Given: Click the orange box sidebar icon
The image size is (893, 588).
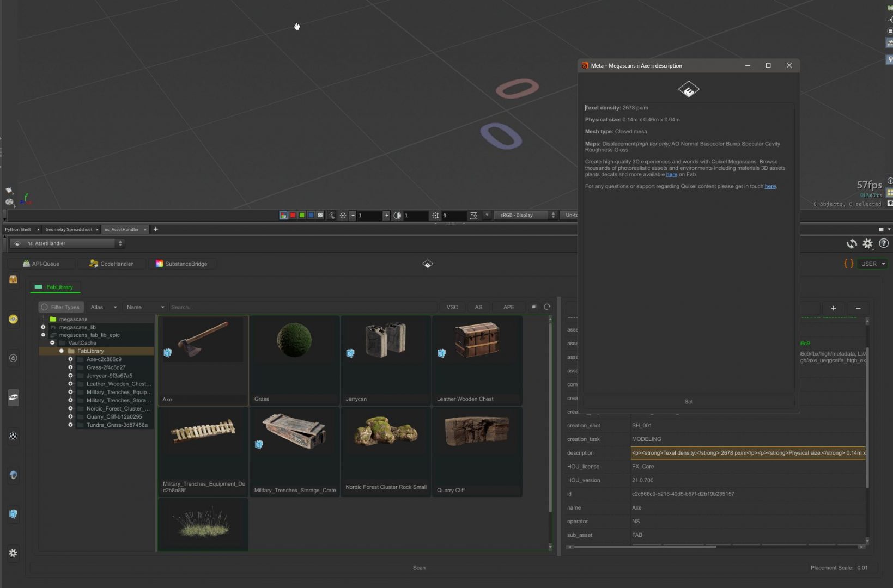Looking at the screenshot, I should tap(13, 279).
